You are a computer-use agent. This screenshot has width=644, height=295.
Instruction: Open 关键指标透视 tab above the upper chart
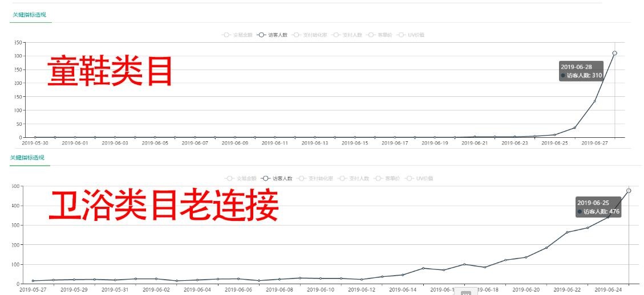(x=29, y=15)
